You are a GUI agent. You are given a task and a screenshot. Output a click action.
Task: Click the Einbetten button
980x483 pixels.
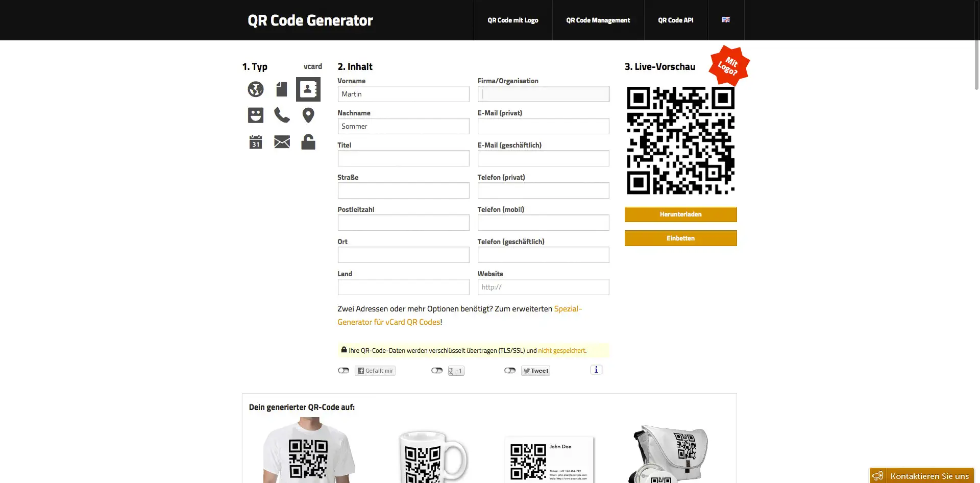coord(681,238)
